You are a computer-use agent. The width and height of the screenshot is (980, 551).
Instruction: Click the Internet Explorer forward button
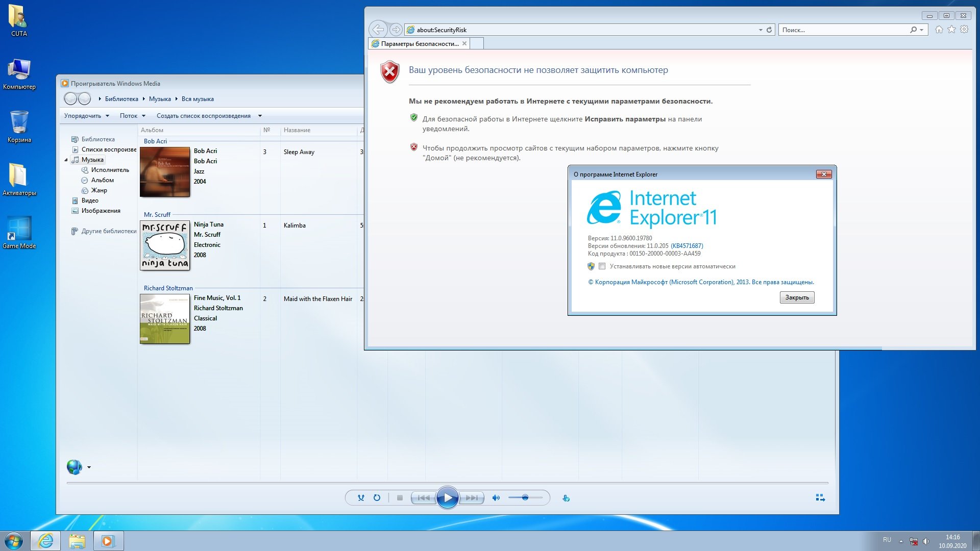(396, 30)
